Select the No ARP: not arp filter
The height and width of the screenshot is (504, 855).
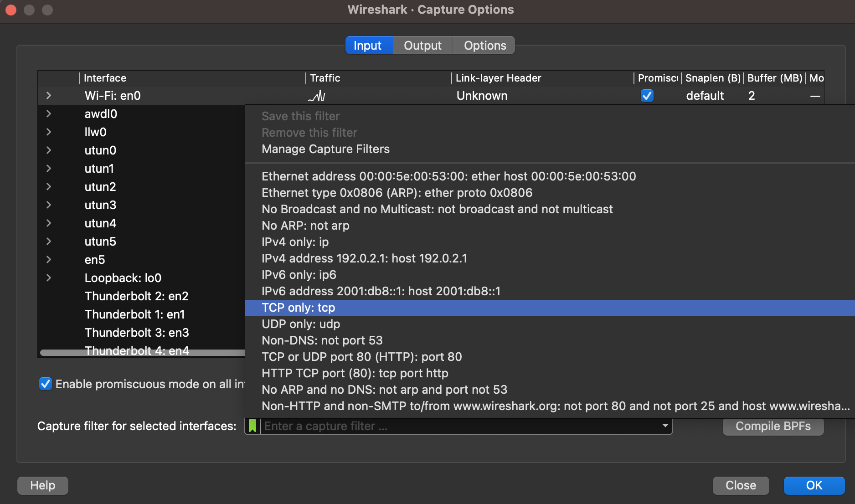click(x=550, y=226)
